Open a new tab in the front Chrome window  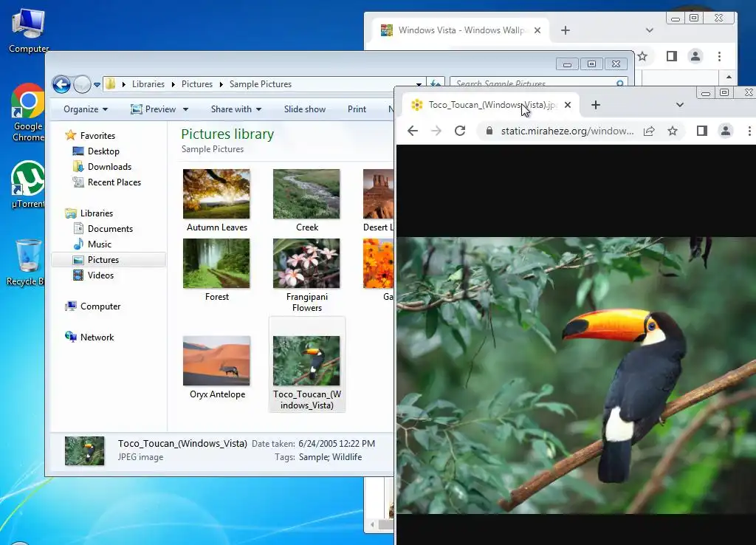click(596, 105)
